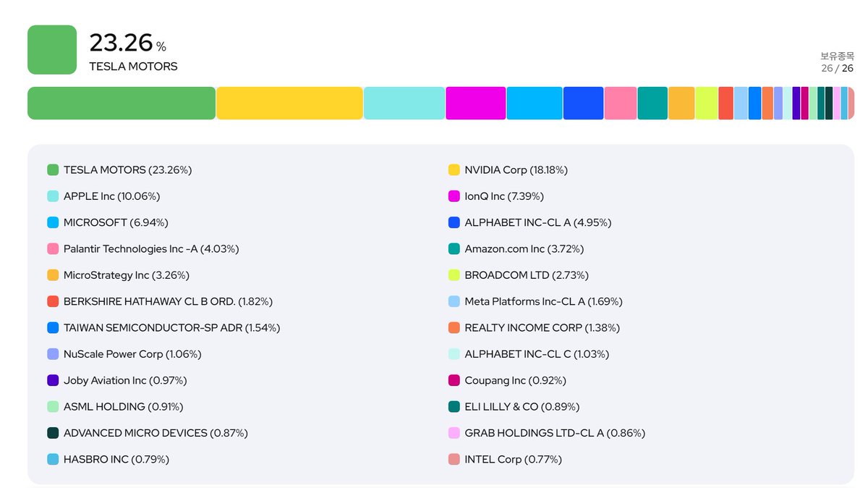Click the orange legend square next to REALTY INCOME
868x488 pixels.
point(454,328)
